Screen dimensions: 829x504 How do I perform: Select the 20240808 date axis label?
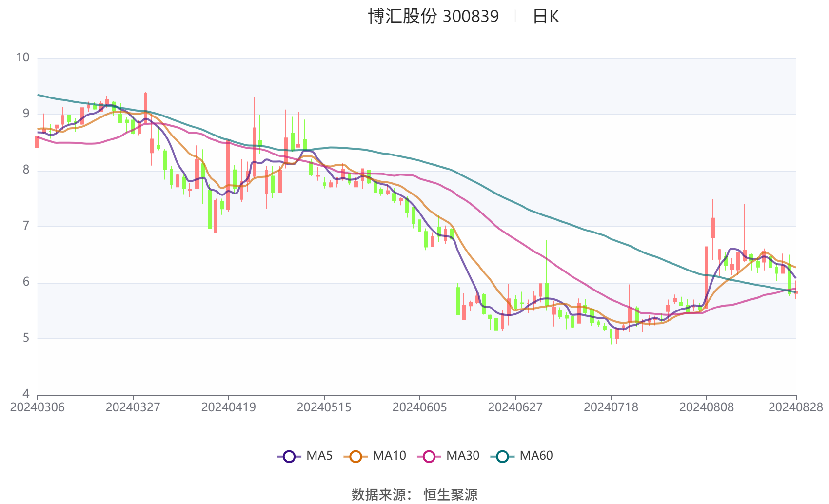(x=707, y=407)
